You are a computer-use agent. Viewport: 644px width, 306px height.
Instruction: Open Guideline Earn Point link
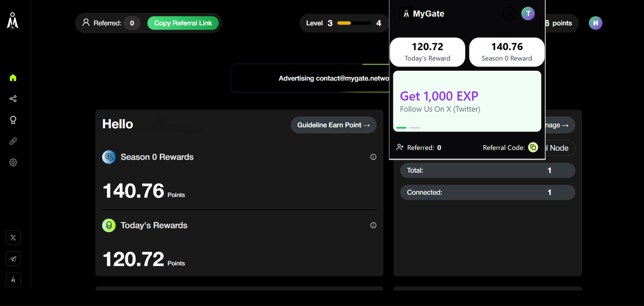[x=334, y=125]
